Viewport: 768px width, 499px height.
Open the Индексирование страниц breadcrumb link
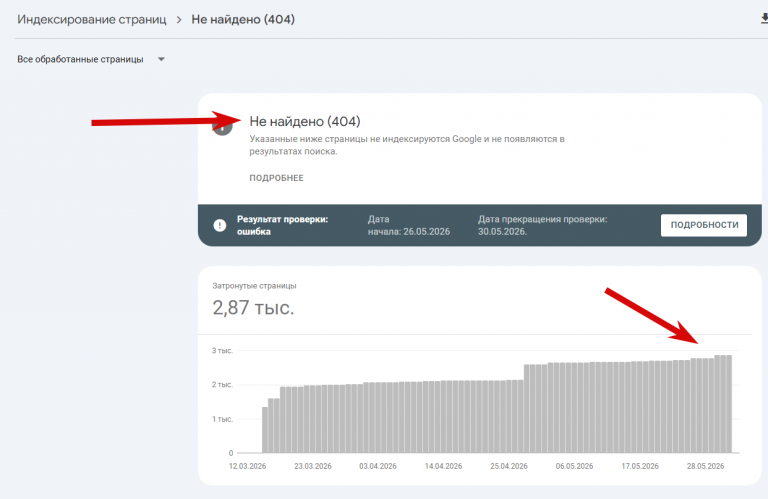[x=92, y=20]
